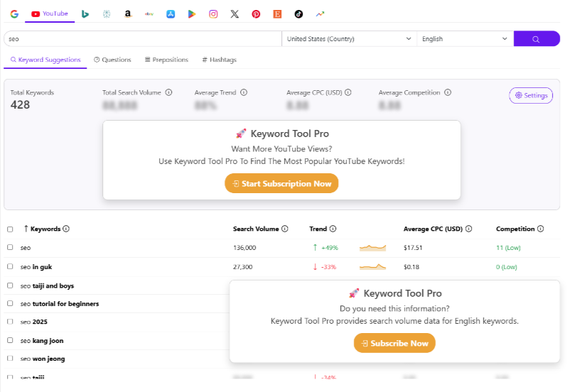
Task: Check the box for 'seo won jeong'
Action: [x=10, y=359]
